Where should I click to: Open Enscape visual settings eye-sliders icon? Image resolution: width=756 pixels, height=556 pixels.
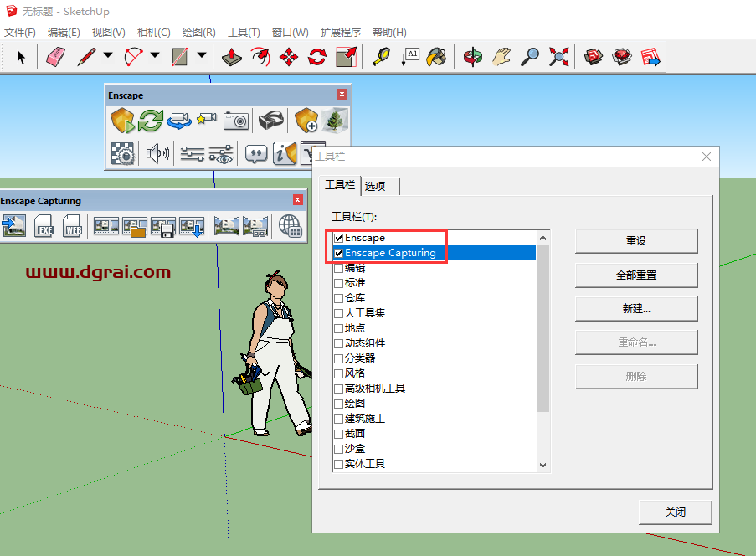click(x=221, y=154)
